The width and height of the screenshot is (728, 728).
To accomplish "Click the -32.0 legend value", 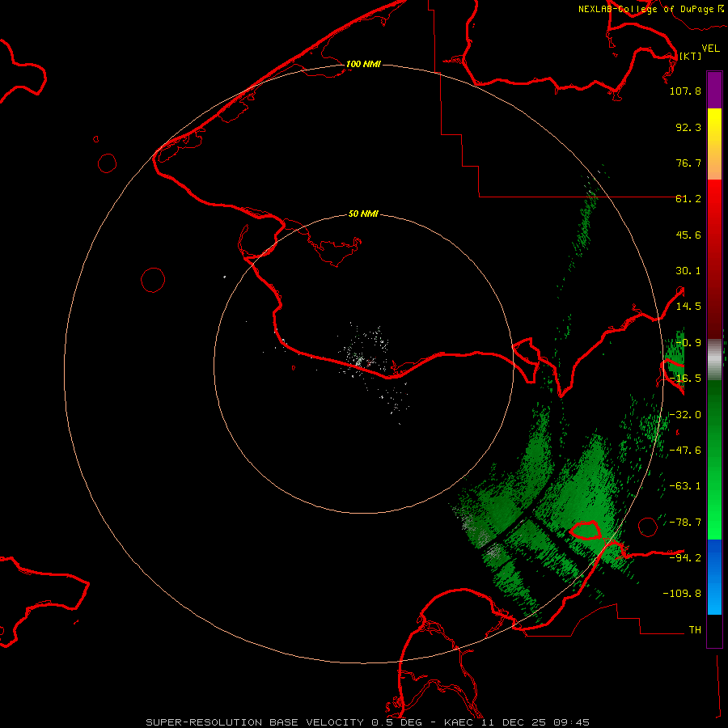I will tap(685, 415).
